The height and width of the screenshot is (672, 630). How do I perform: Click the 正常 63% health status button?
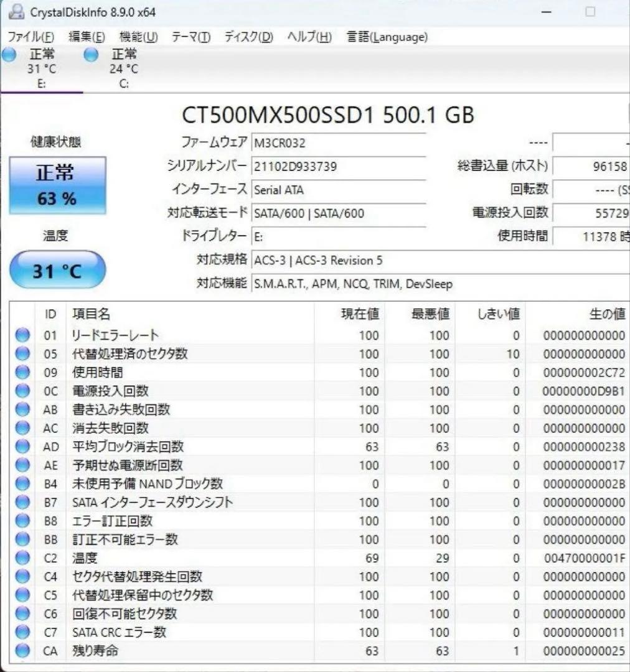(x=58, y=185)
